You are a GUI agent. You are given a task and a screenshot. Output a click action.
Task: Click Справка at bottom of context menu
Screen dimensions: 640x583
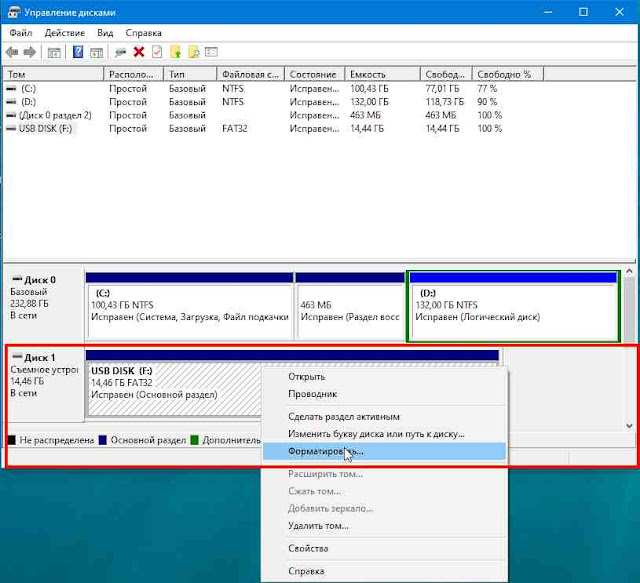tap(384, 571)
